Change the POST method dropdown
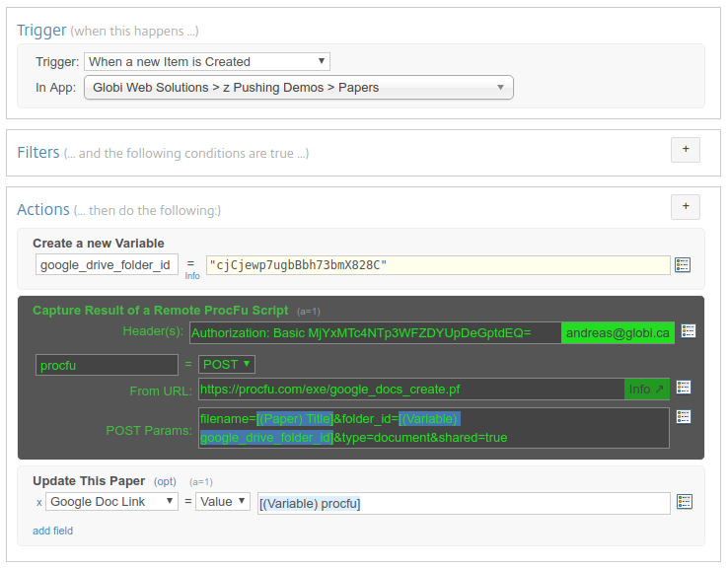The image size is (728, 568). pos(227,364)
